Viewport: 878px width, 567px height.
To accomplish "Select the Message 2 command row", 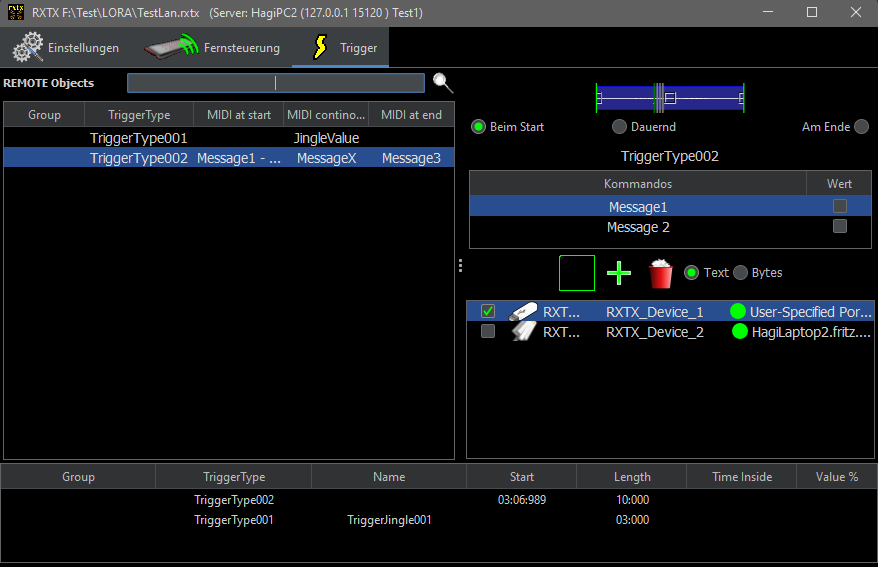I will coord(638,227).
